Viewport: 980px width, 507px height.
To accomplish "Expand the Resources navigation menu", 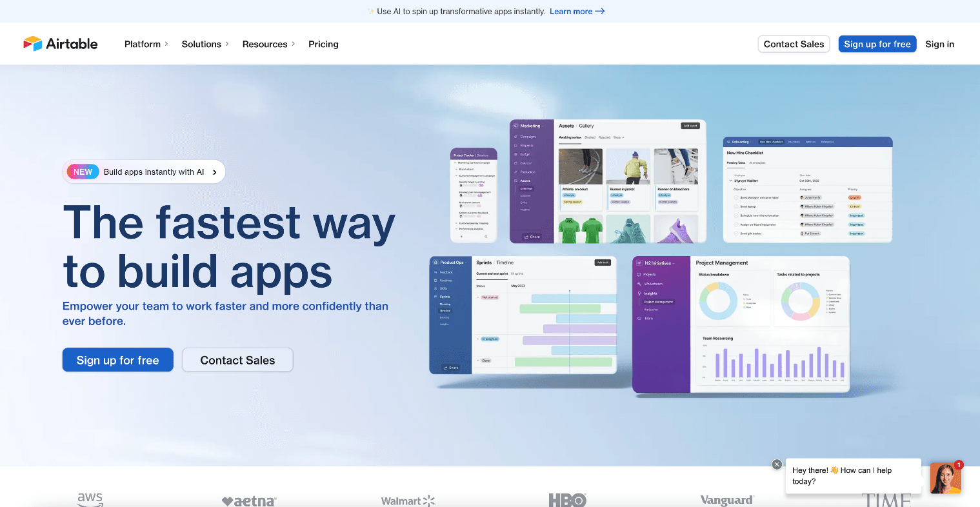I will [268, 44].
